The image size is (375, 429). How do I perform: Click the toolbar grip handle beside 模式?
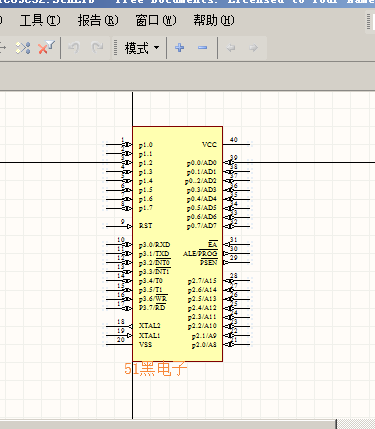[116, 48]
